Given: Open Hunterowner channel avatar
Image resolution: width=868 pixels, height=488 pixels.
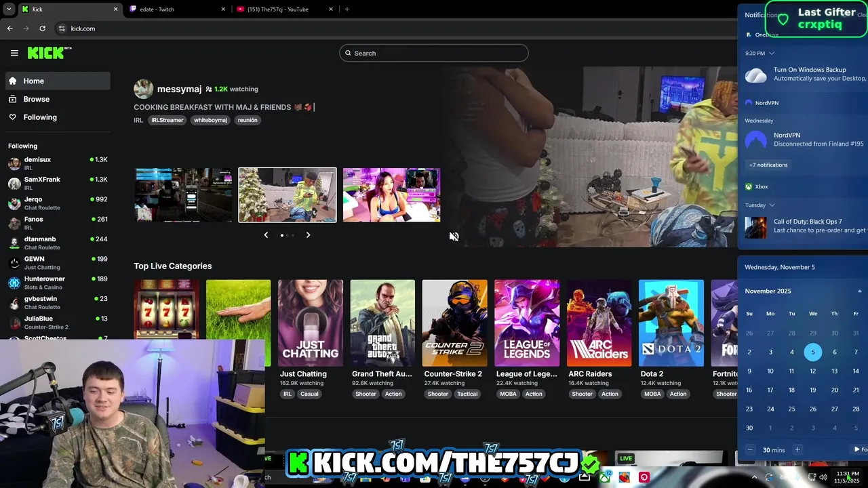Looking at the screenshot, I should click(14, 283).
